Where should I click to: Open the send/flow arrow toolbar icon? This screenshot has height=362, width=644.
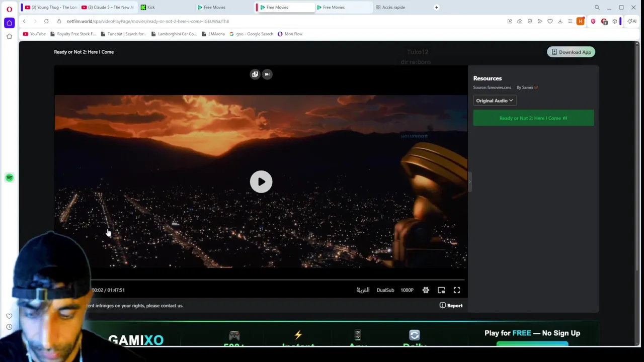click(540, 21)
